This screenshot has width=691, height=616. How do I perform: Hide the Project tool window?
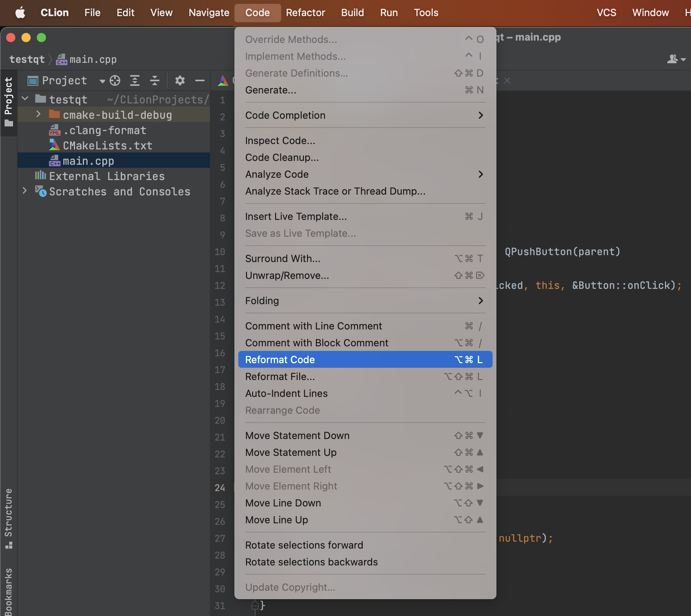200,80
